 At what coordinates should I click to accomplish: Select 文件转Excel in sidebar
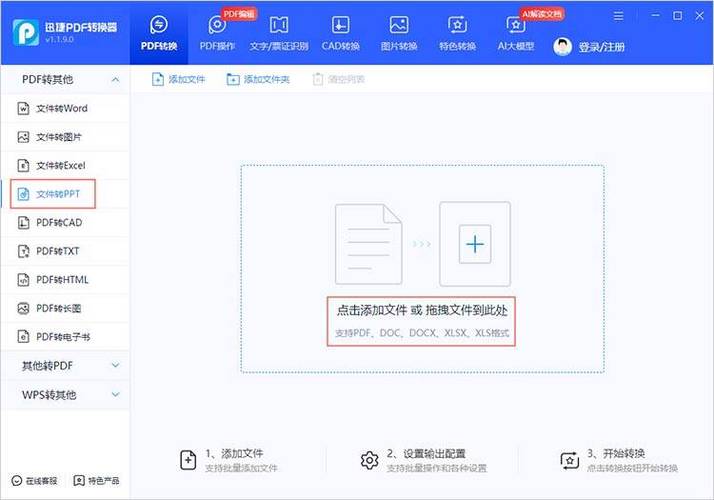pos(66,165)
